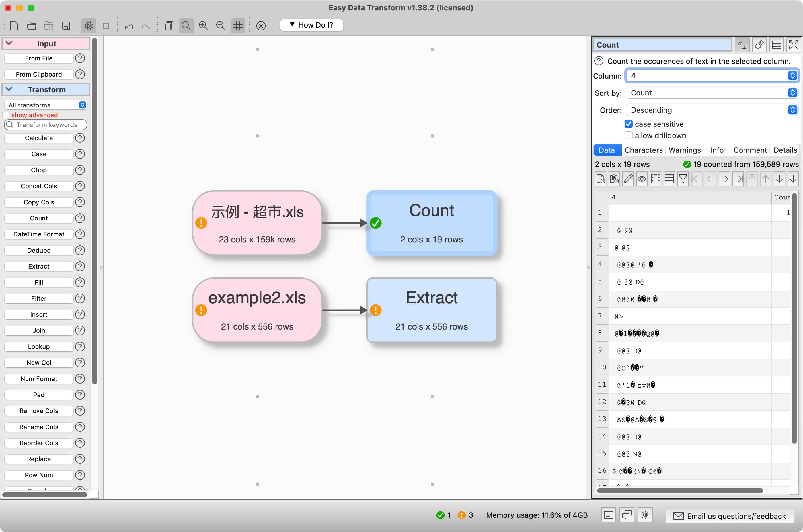
Task: Copy data to clipboard icon
Action: click(614, 179)
